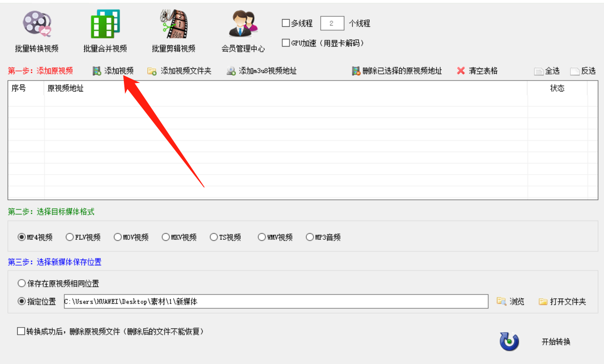Switch to 批量剪辑视频 tab label
604x364 pixels.
[x=174, y=48]
